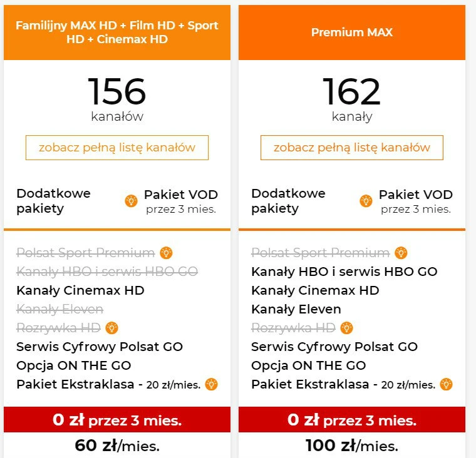Click Kanały Eleven in the Premium MAX plan
Screen dimensions: 476x458
pos(296,309)
